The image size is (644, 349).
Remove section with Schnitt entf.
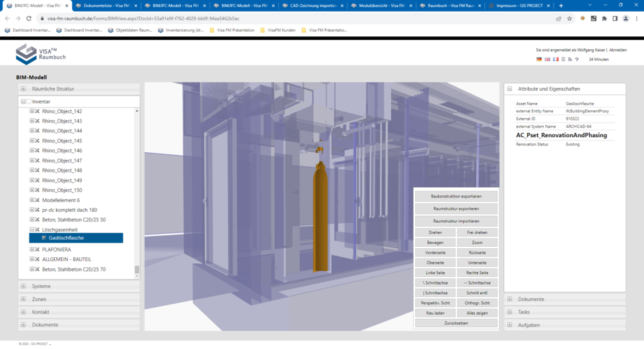[477, 293]
